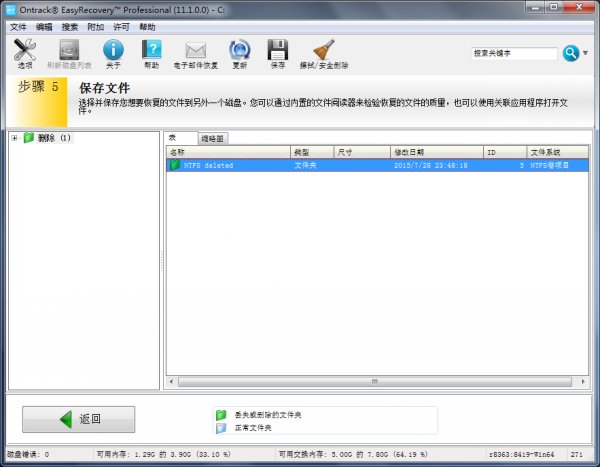The height and width of the screenshot is (467, 600).
Task: Minimize the EasyRecovery window
Action: 535,7
